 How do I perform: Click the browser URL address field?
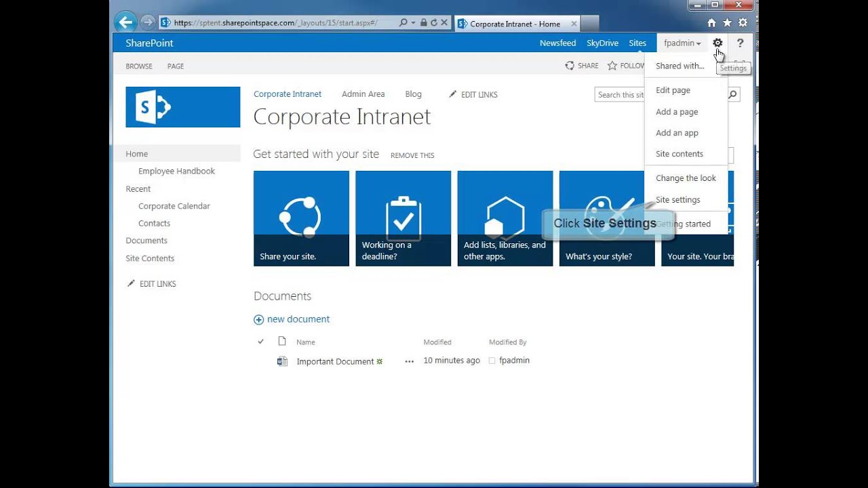[279, 22]
